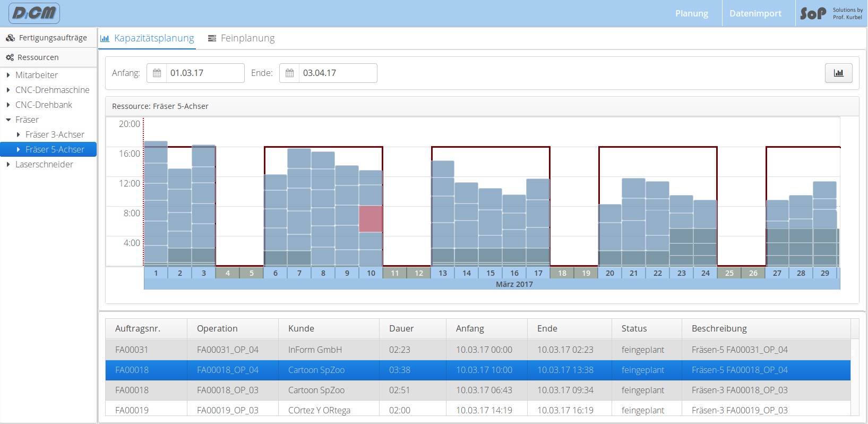Expand the Mitarbeiter tree node

tap(8, 75)
